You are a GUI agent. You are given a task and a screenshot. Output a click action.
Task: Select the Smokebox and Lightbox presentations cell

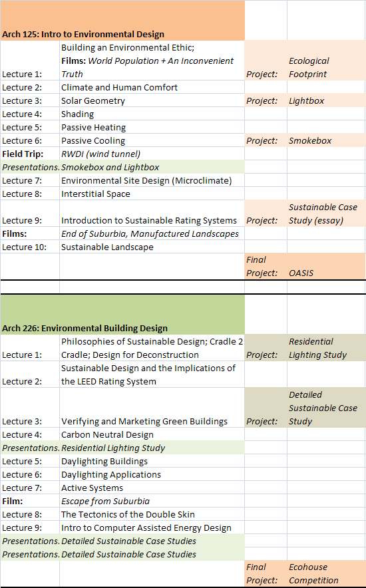[152, 167]
